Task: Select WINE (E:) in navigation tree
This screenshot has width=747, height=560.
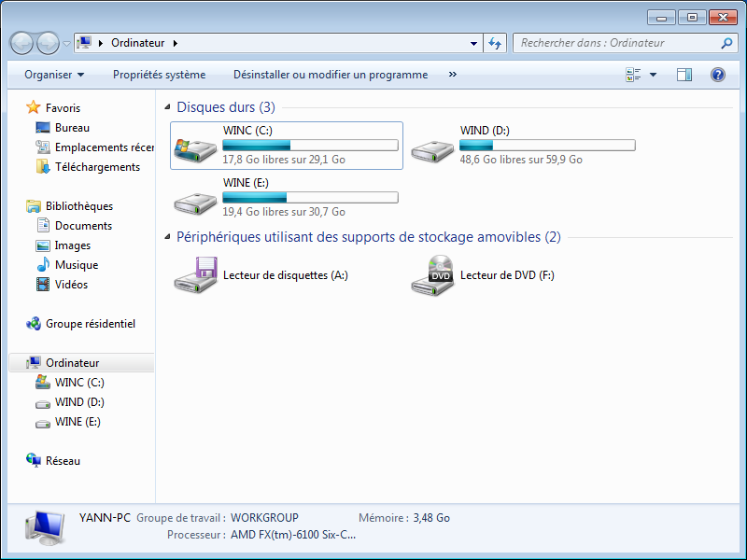Action: pyautogui.click(x=78, y=422)
